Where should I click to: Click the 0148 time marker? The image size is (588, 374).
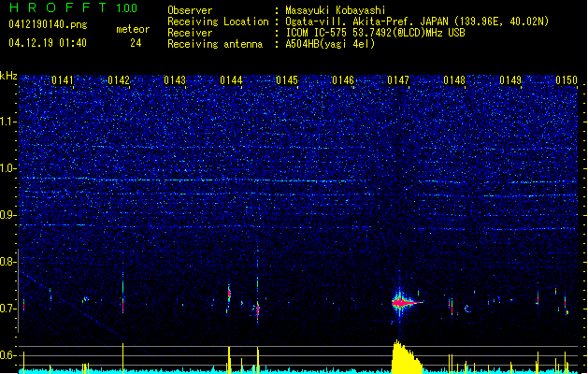454,80
